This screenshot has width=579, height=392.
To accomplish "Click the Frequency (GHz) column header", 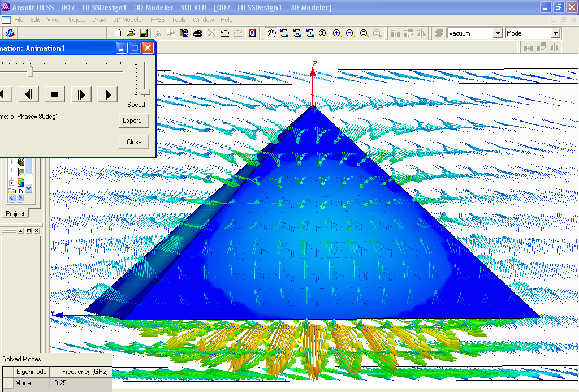I will coord(80,372).
